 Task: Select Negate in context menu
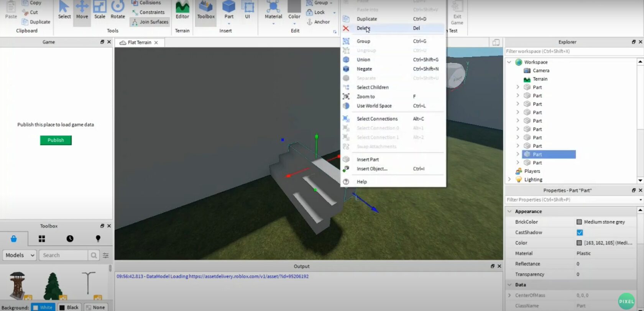(x=393, y=69)
